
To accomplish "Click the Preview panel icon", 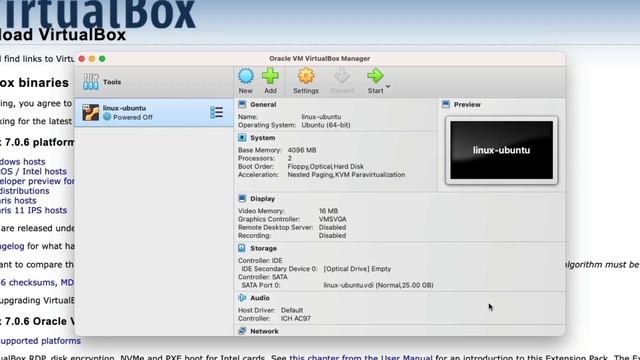I will click(x=446, y=104).
